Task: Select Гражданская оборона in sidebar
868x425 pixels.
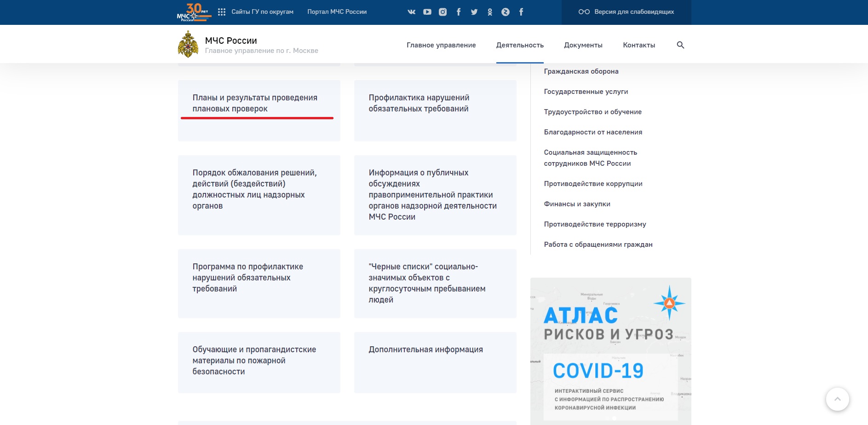Action: pos(581,71)
